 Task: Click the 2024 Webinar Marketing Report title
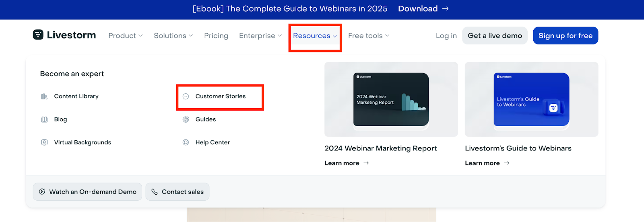point(380,148)
